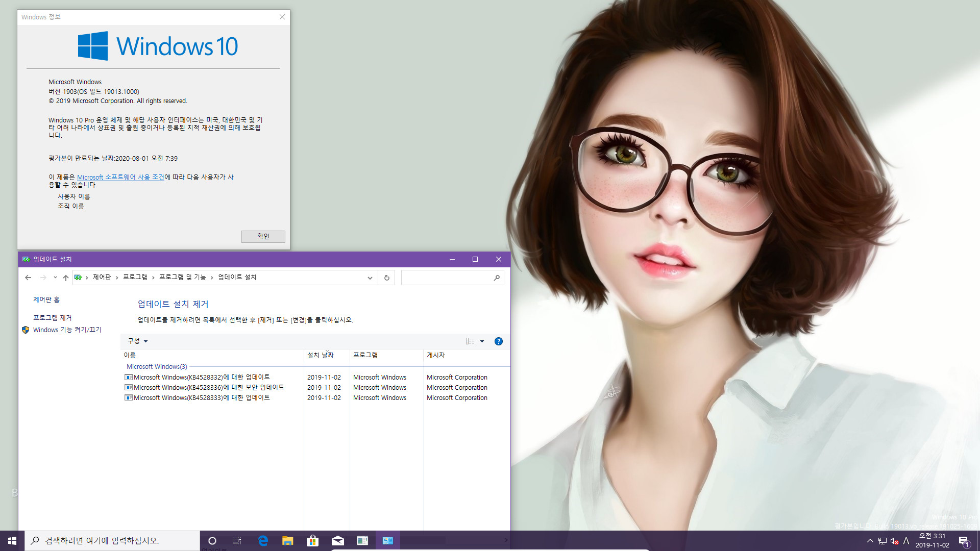Select the KB4528336 security update row

[x=315, y=387]
